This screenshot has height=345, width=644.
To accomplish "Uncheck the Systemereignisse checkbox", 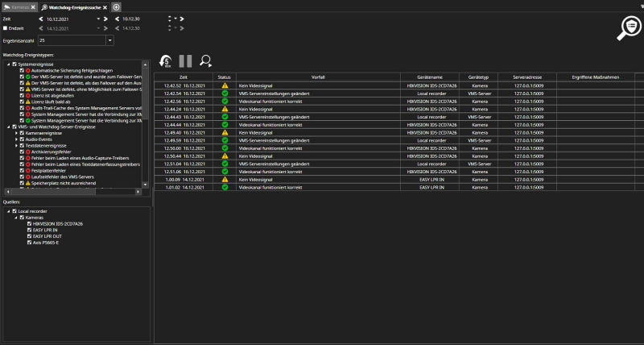I will tap(14, 64).
